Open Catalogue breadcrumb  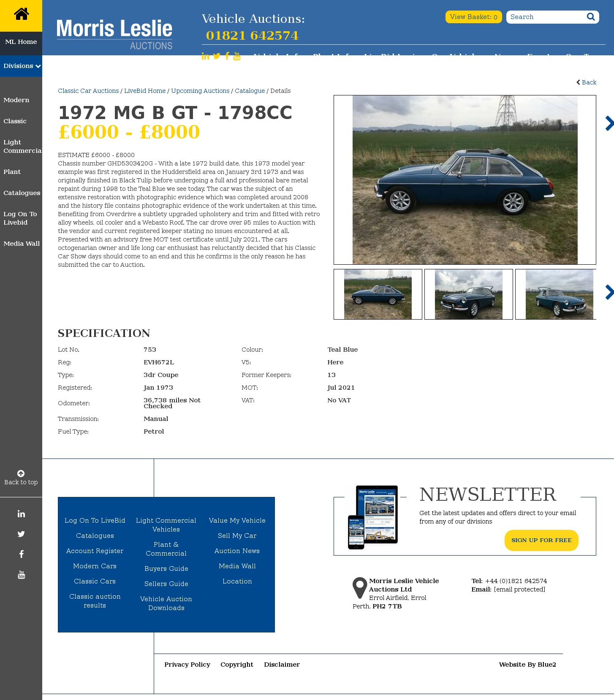pyautogui.click(x=250, y=91)
